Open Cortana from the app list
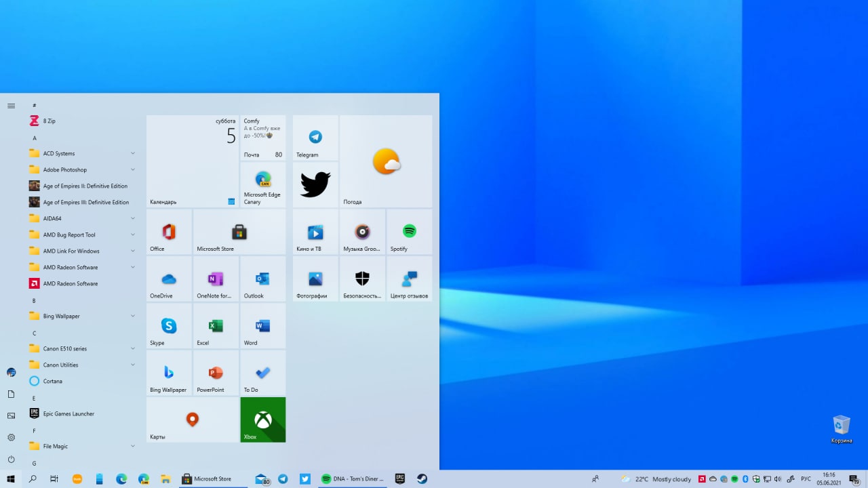Screen dimensions: 868x488 click(82, 381)
